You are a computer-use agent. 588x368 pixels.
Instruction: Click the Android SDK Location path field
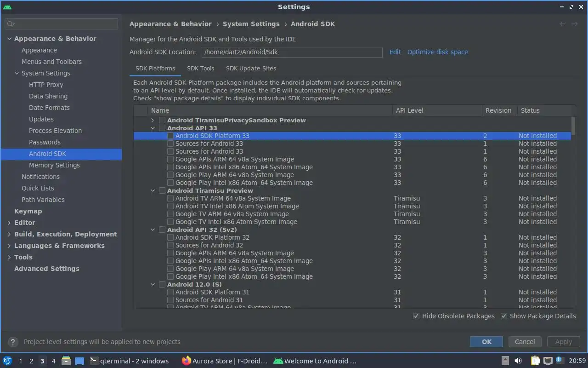pyautogui.click(x=292, y=52)
